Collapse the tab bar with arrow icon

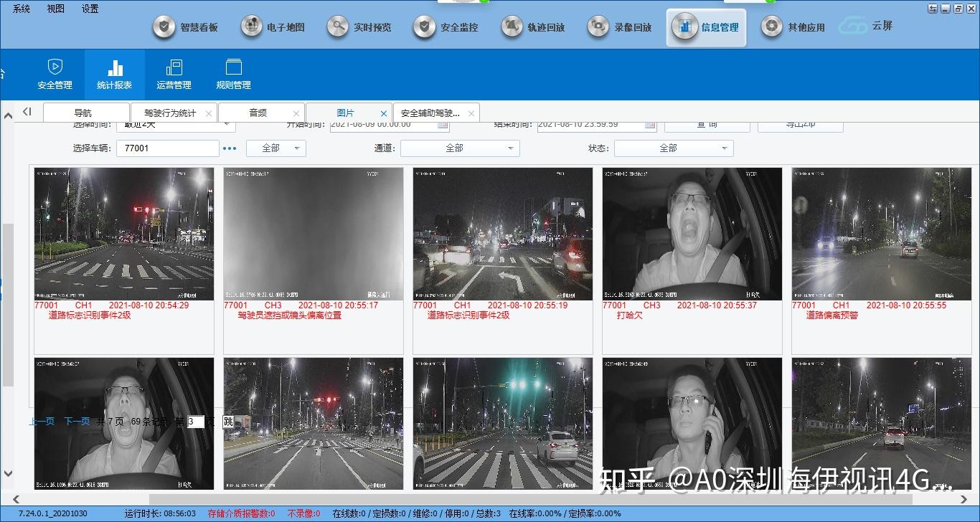coord(27,112)
